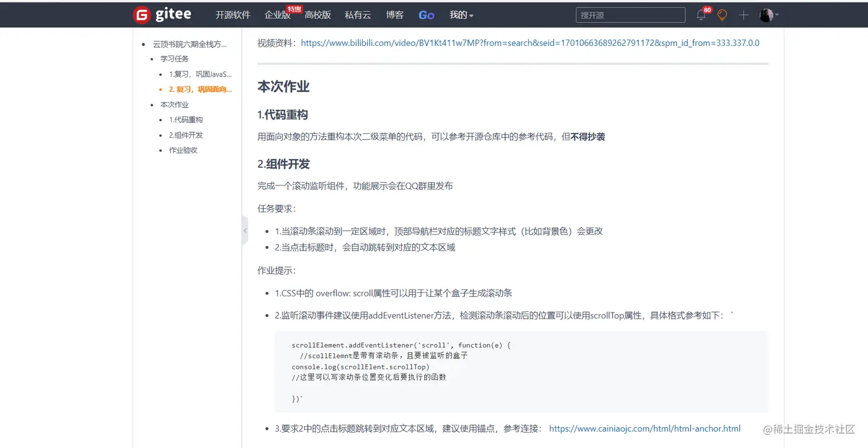Click the Go nav item
Viewport: 868px width, 448px height.
(427, 16)
